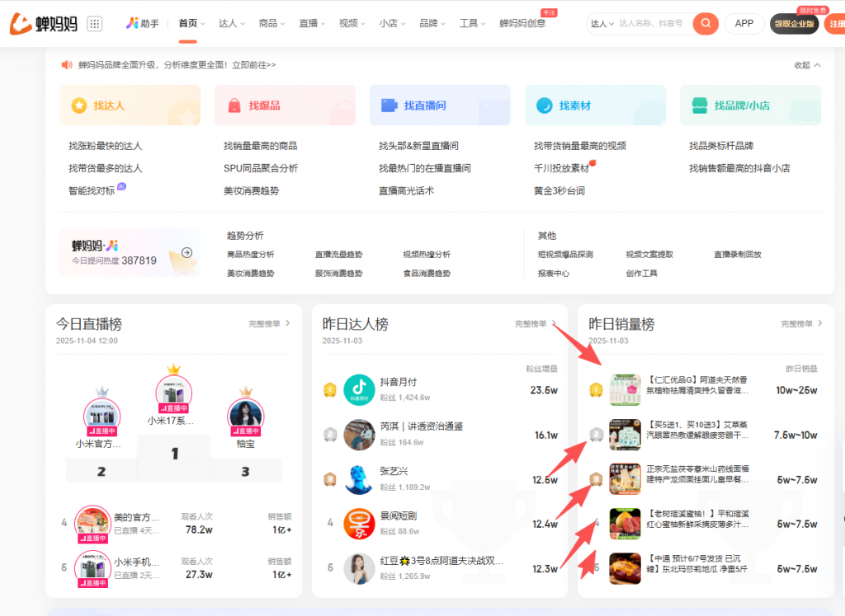Select the 首页 menu item
845x616 pixels.
click(187, 23)
